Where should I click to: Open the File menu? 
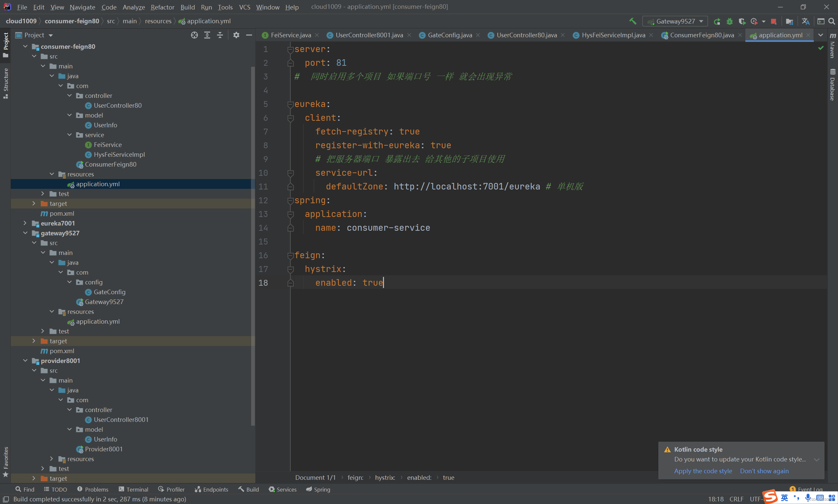pos(22,7)
